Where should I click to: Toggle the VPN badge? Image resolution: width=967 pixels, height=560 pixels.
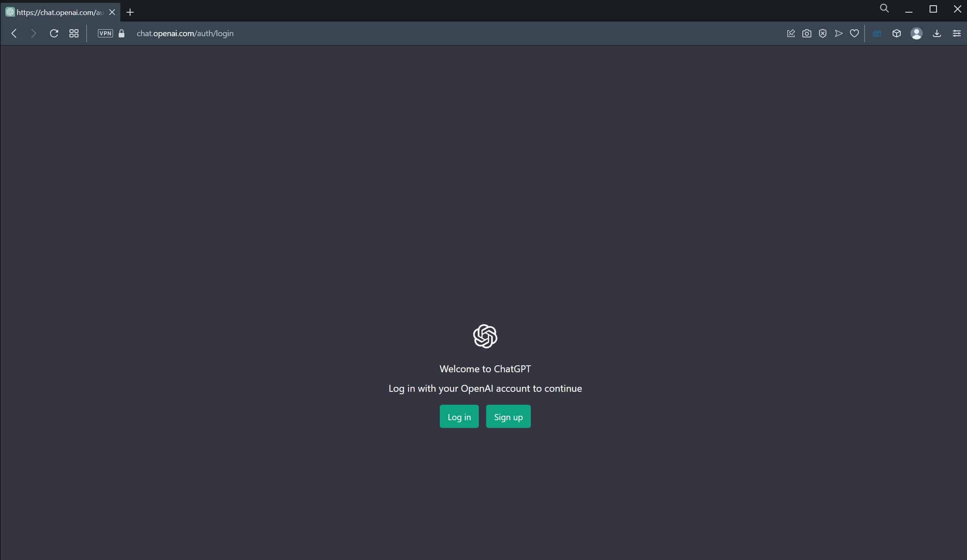pyautogui.click(x=105, y=33)
